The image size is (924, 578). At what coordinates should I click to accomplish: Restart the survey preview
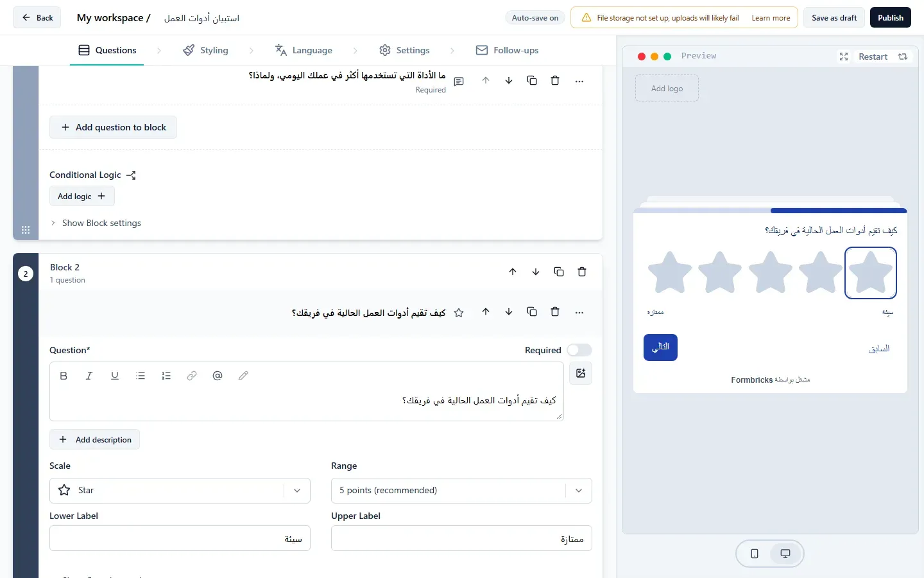883,57
